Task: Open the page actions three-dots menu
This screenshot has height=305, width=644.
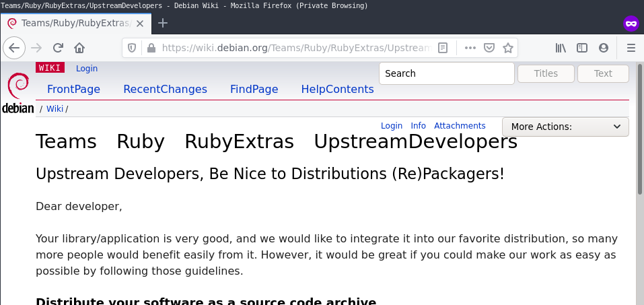Action: coord(470,48)
